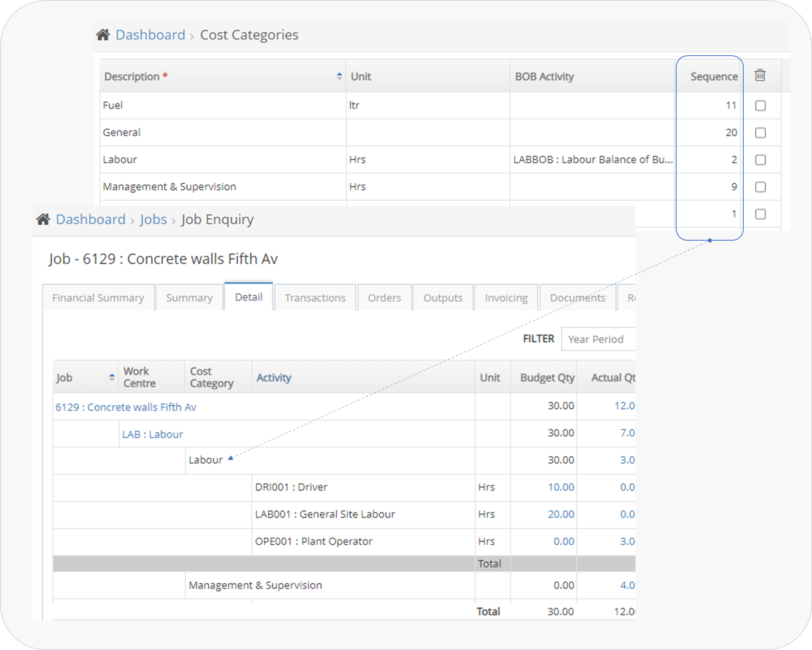
Task: Open the Outputs tab
Action: click(x=443, y=297)
